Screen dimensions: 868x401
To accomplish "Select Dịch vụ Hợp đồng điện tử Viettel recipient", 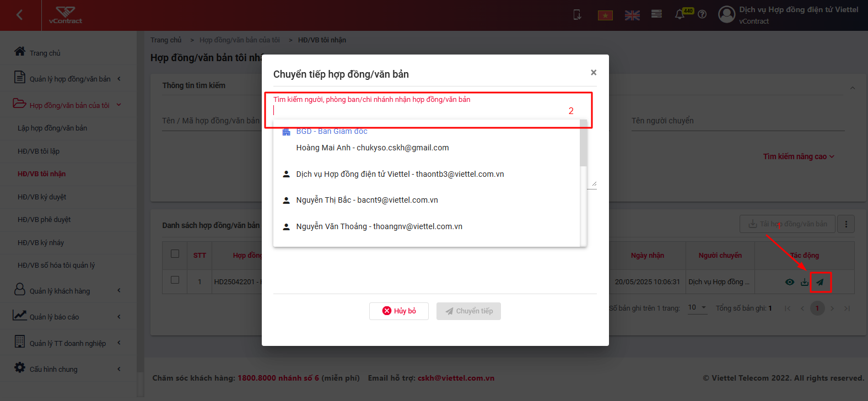I will click(x=427, y=174).
